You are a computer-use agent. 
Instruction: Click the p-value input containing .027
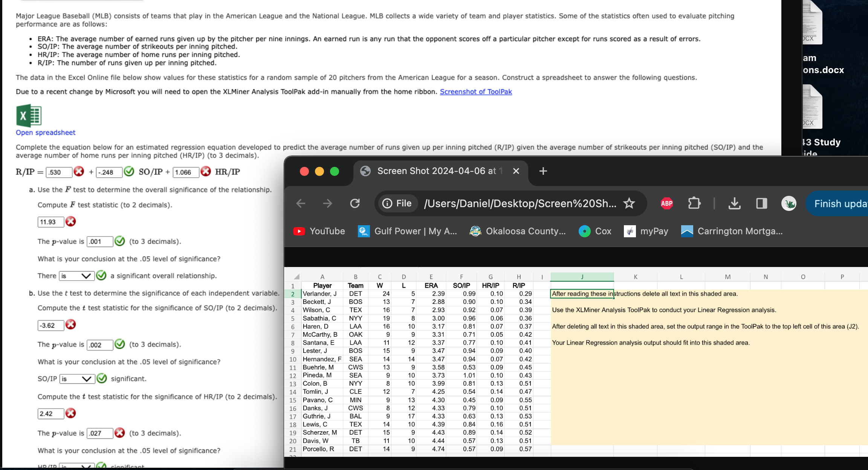point(99,433)
